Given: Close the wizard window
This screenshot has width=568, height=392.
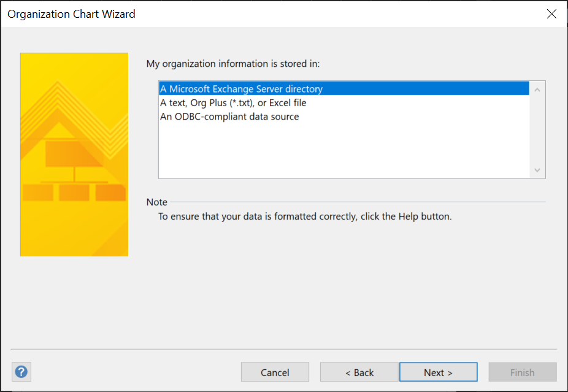Looking at the screenshot, I should click(551, 13).
